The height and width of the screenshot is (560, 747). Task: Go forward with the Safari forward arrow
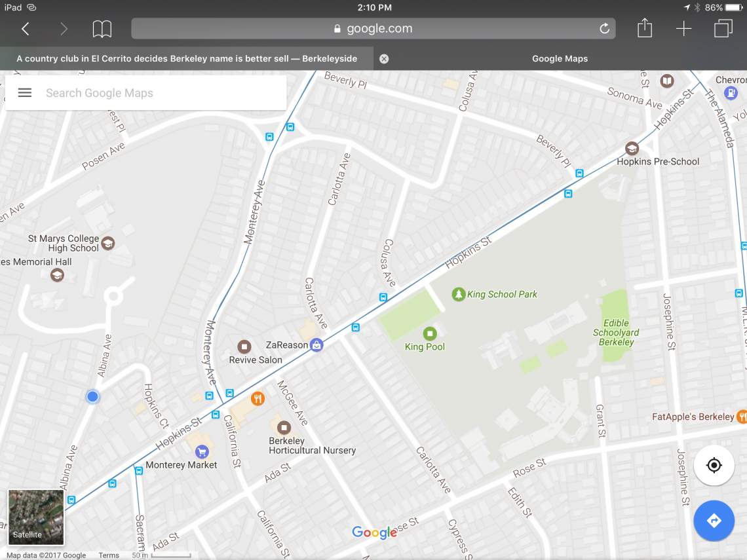(64, 29)
